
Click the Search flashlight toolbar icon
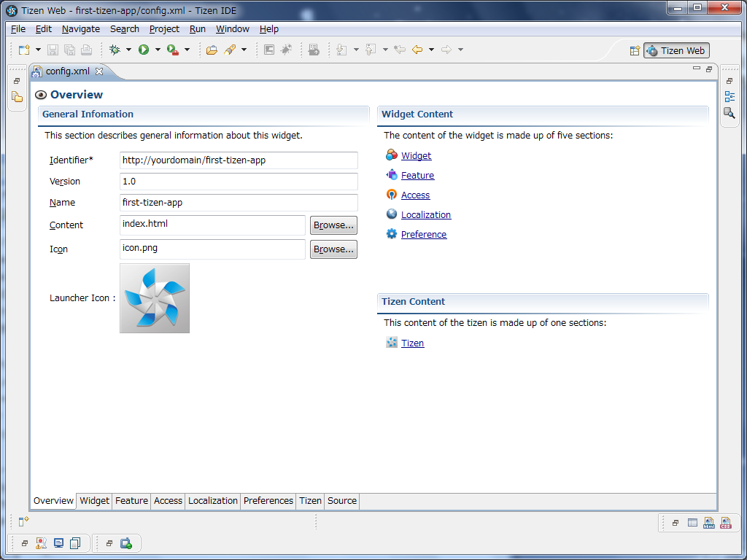pyautogui.click(x=230, y=50)
